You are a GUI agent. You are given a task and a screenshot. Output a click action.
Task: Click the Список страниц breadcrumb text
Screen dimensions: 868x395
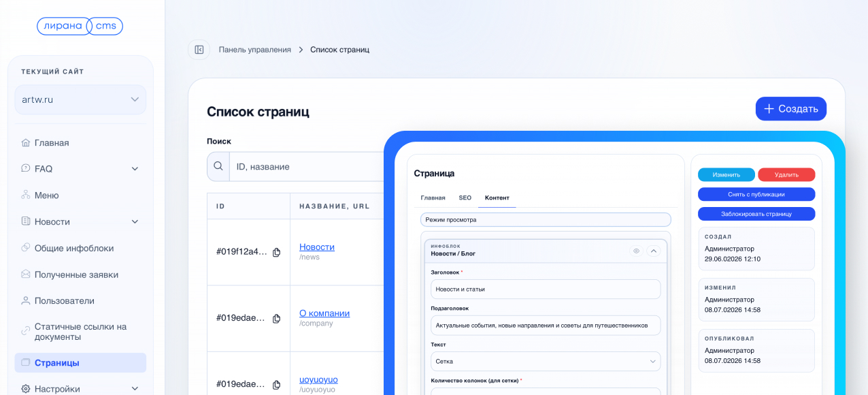pos(339,50)
